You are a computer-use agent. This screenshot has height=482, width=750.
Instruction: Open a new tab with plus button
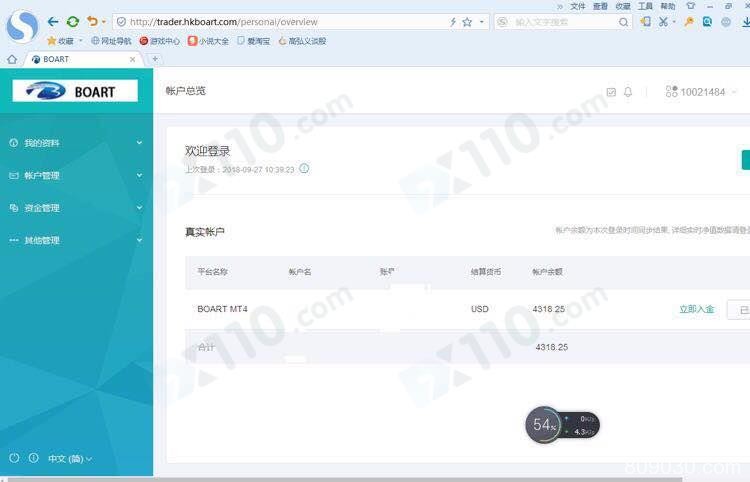[155, 59]
